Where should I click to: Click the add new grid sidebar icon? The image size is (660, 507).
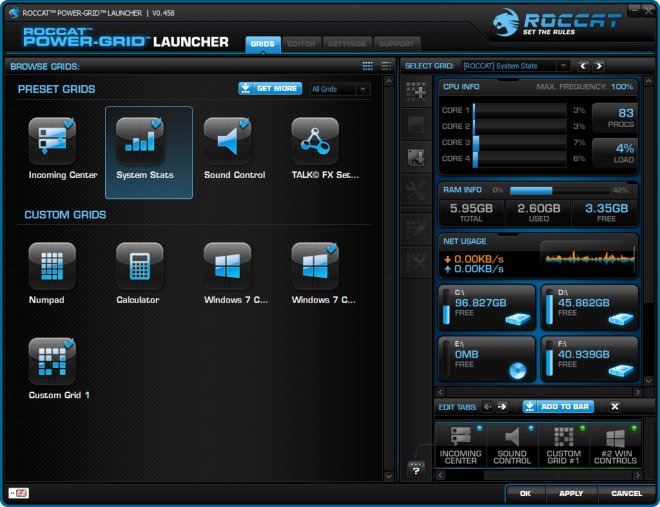416,91
